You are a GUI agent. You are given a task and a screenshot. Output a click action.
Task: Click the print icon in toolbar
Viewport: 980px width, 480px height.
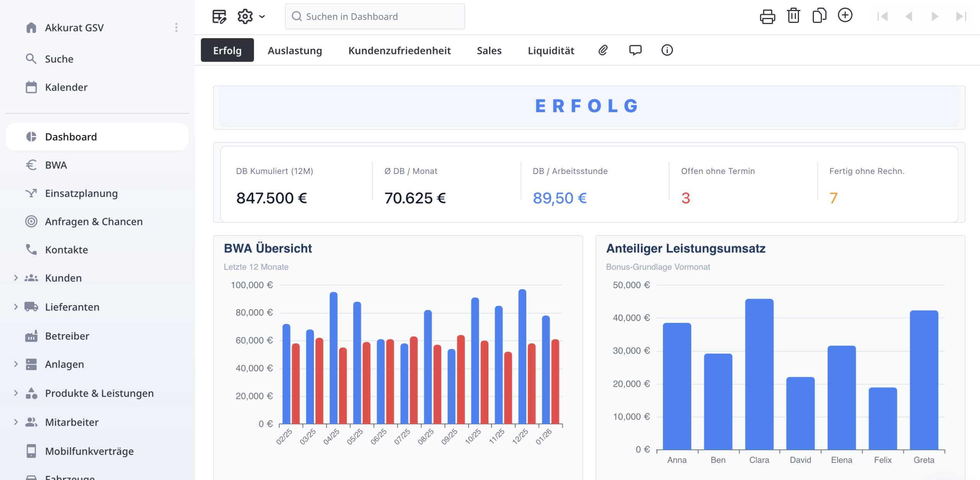(767, 16)
